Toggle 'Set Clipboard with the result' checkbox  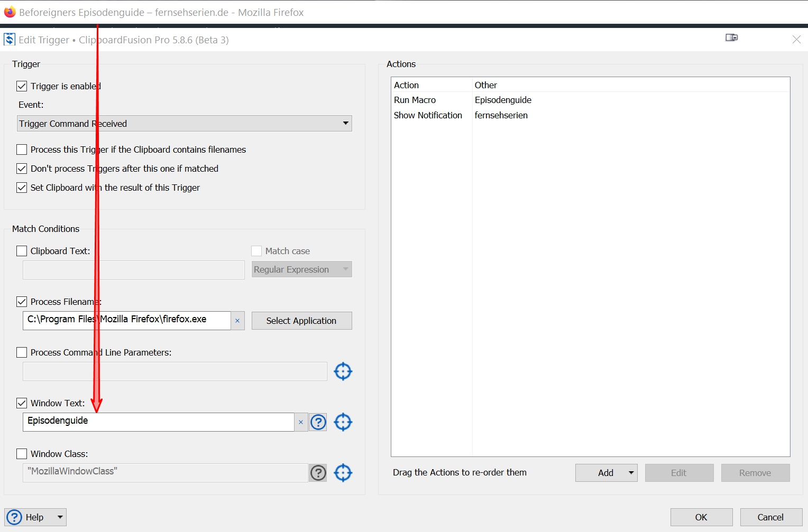tap(22, 188)
